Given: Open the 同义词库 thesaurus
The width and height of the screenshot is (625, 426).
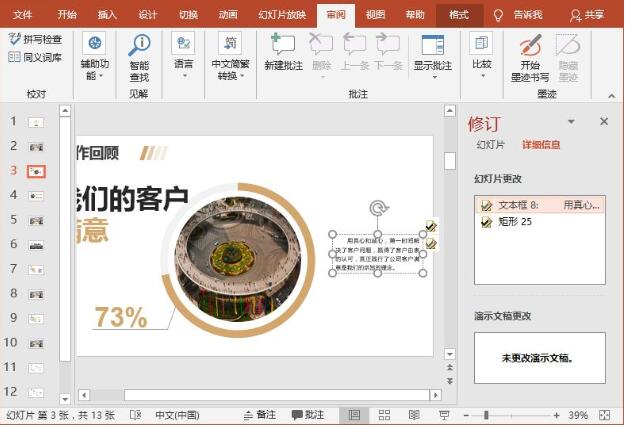Looking at the screenshot, I should 35,57.
